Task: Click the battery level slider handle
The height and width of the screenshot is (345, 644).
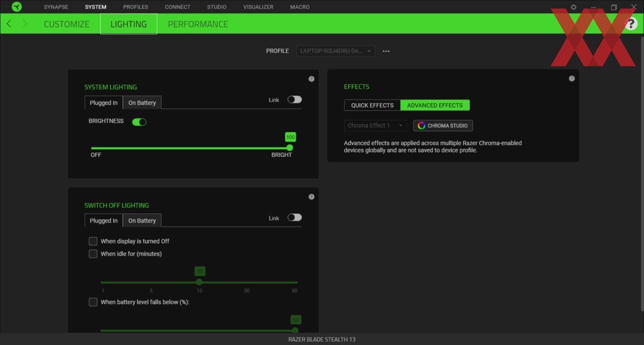Action: tap(295, 330)
